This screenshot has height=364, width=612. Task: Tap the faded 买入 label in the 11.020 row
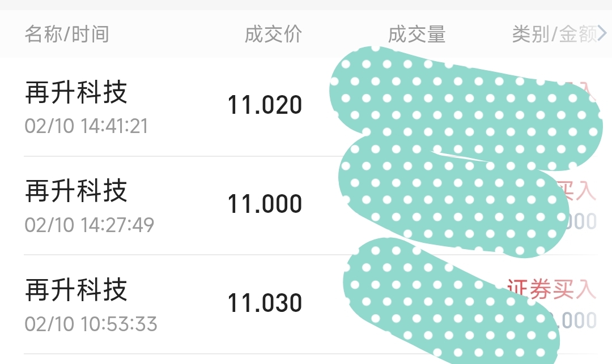[584, 92]
